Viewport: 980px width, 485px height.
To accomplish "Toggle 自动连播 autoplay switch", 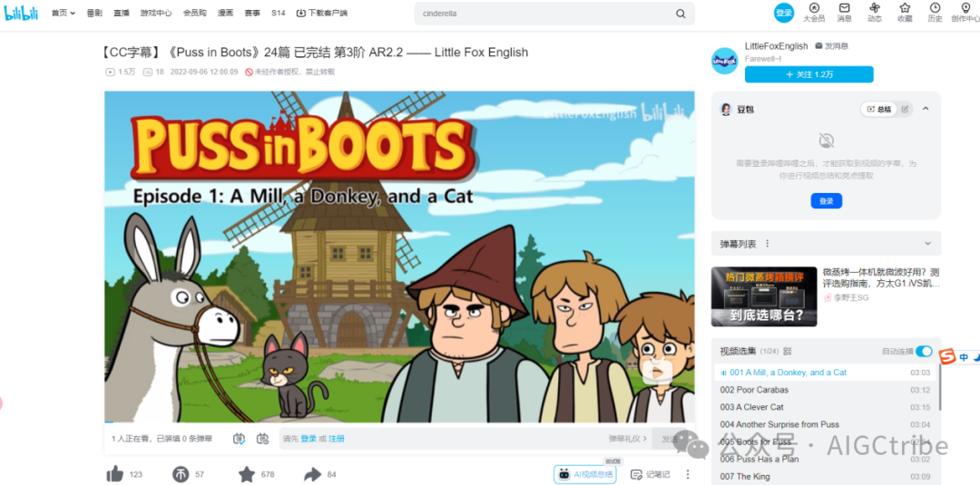I will tap(924, 352).
